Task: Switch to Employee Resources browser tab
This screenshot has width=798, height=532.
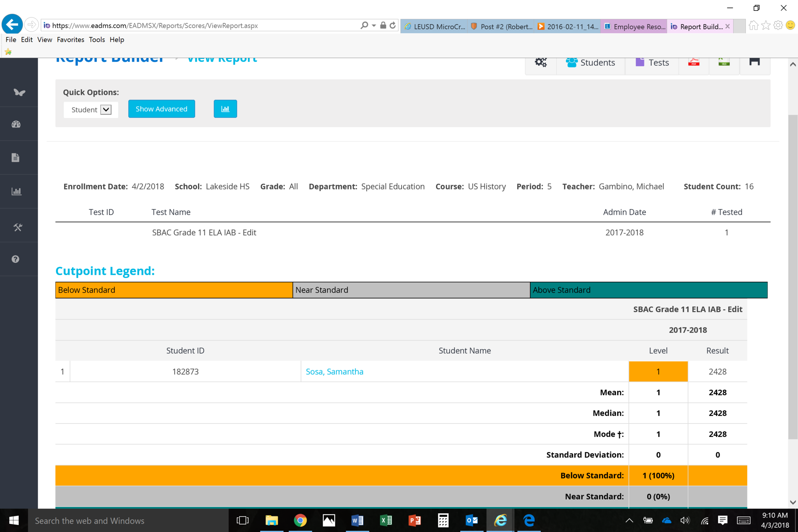Action: tap(634, 27)
